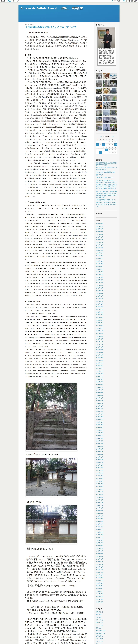Open archive 2025年05月

coord(99,232)
